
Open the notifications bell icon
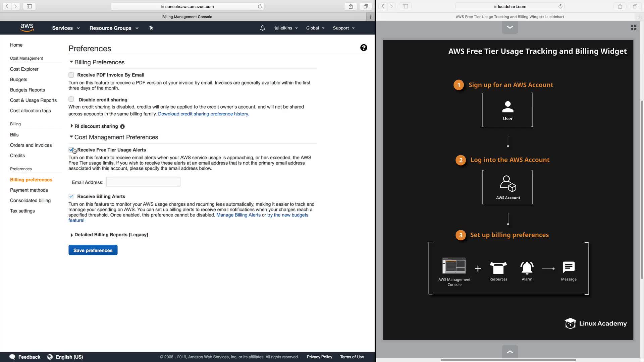point(263,28)
